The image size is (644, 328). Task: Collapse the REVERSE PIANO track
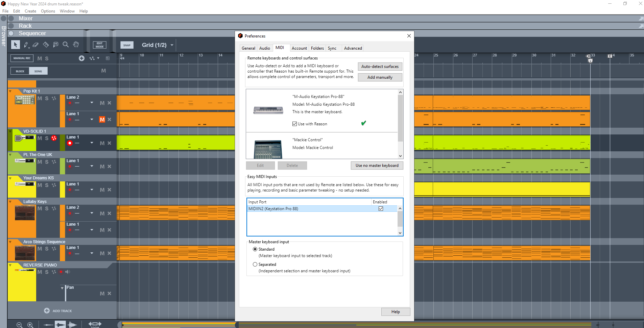(x=10, y=265)
